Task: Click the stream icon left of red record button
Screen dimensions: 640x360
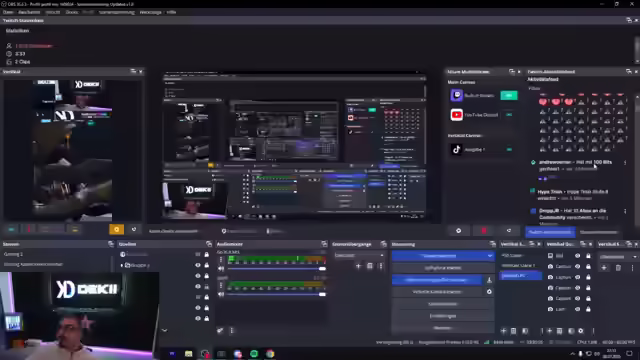Action: (458, 231)
